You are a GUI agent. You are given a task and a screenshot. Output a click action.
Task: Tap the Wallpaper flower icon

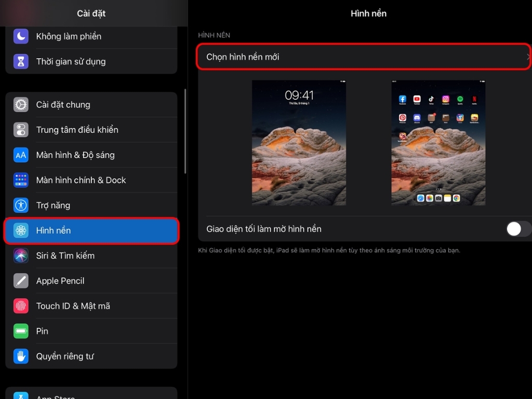[x=21, y=230]
